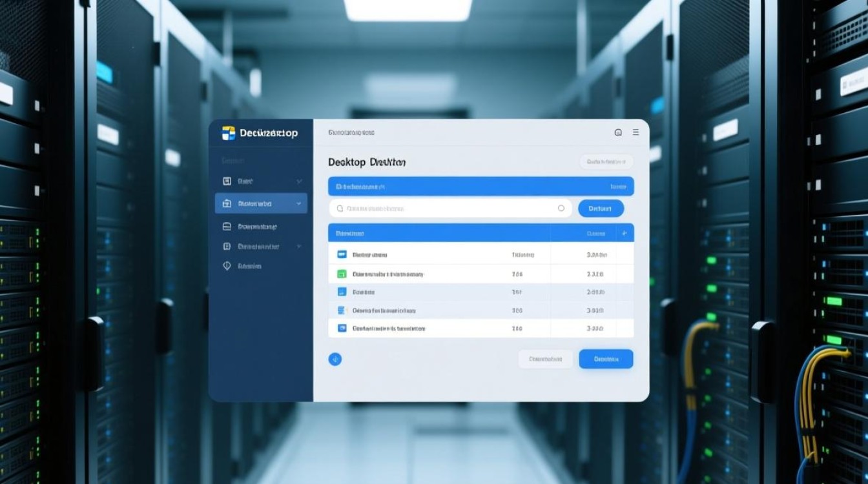Expand the first sidebar item using its chevron
Viewport: 868px width, 484px height.
click(299, 182)
